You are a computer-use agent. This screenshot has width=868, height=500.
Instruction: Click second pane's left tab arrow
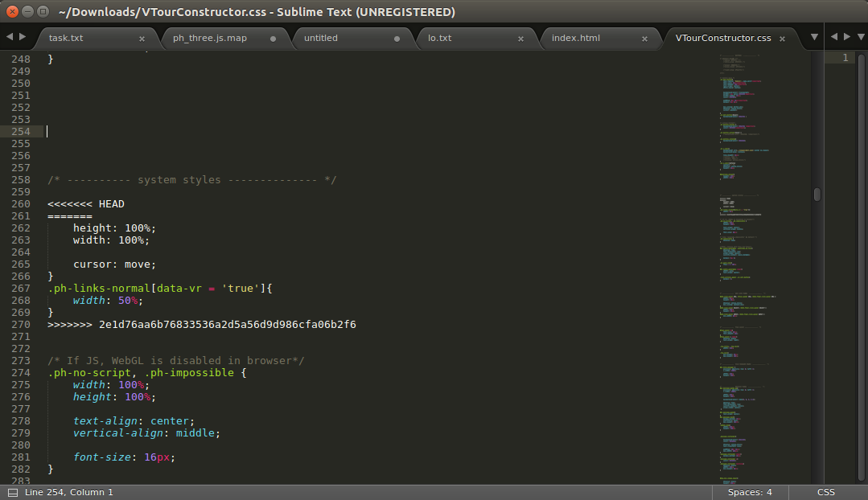(834, 36)
